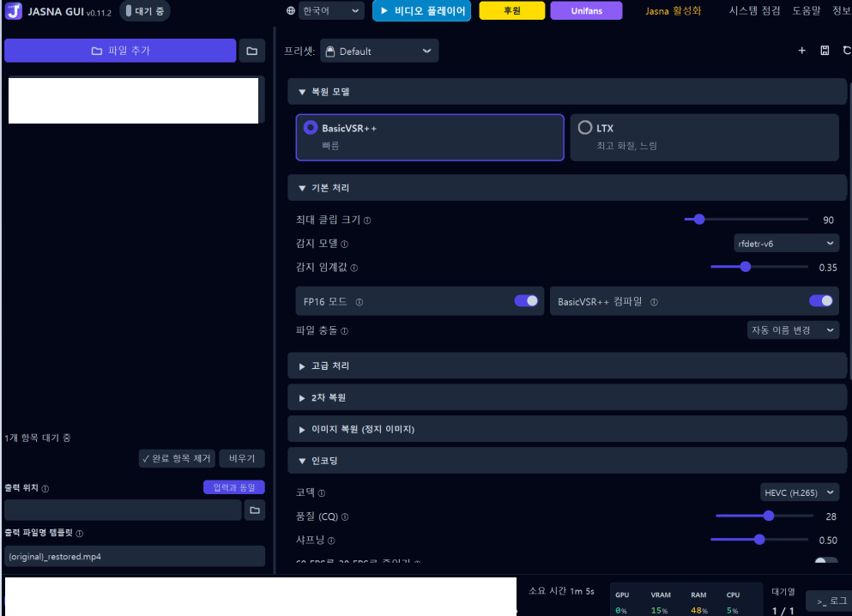Open the 도움말 menu
Screen dimensions: 852x616
806,11
